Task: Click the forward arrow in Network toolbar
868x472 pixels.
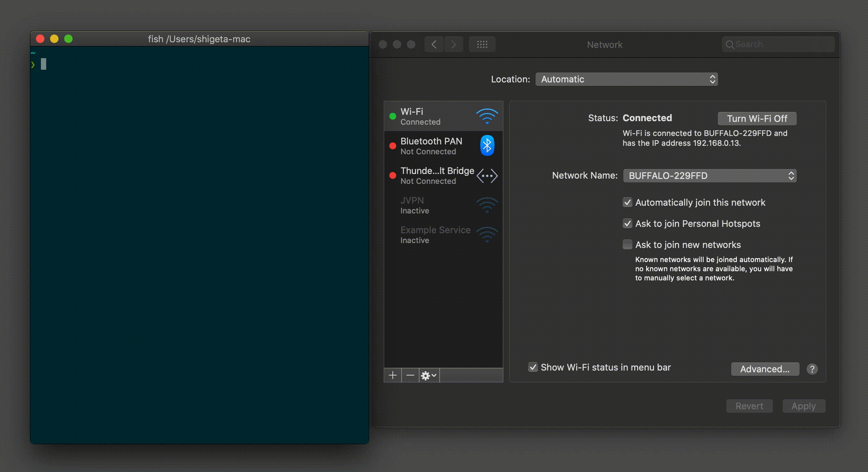Action: (x=453, y=45)
